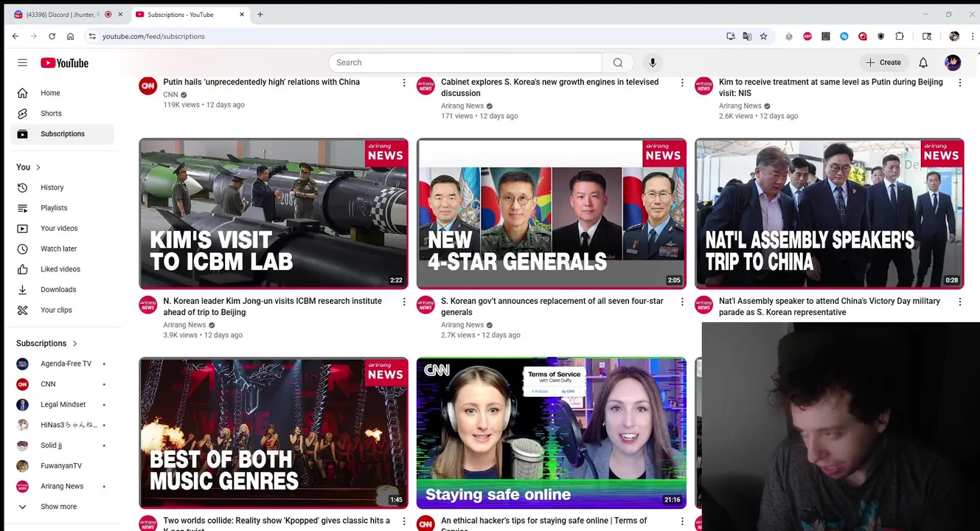Open Downloads in the sidebar
980x531 pixels.
63,290
